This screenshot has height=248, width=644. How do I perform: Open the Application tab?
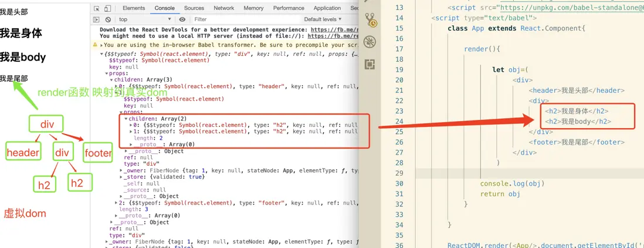point(327,8)
